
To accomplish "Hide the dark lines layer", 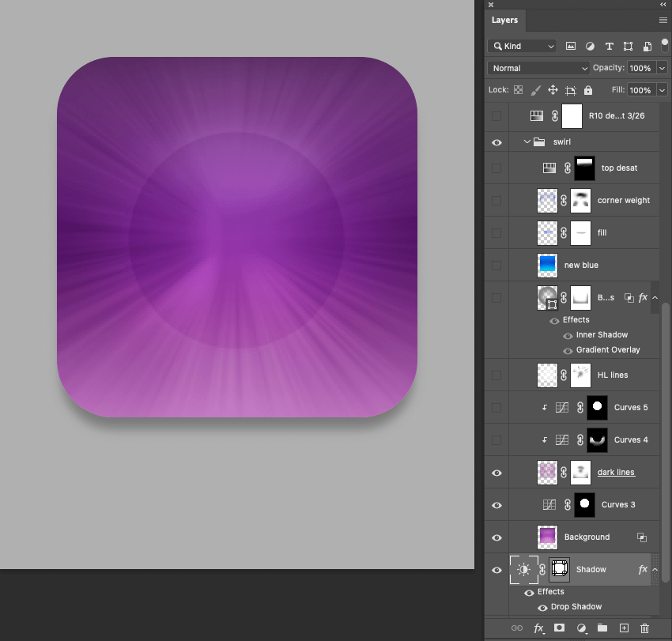I will pyautogui.click(x=496, y=473).
